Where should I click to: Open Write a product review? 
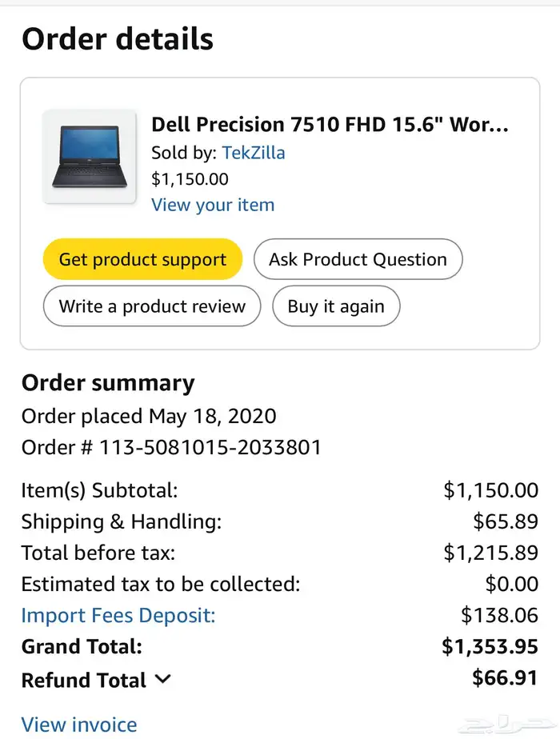pos(151,306)
